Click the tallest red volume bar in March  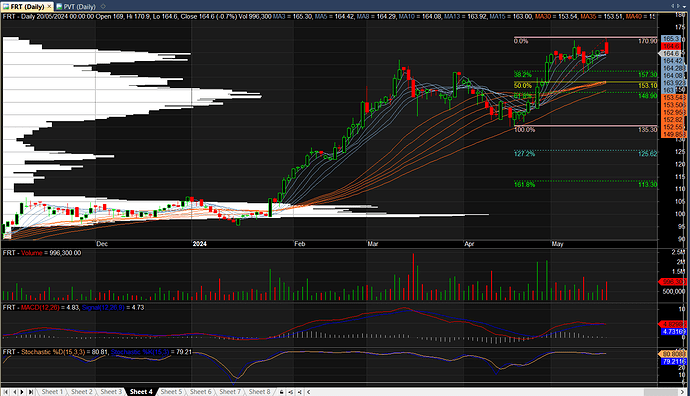tap(413, 277)
